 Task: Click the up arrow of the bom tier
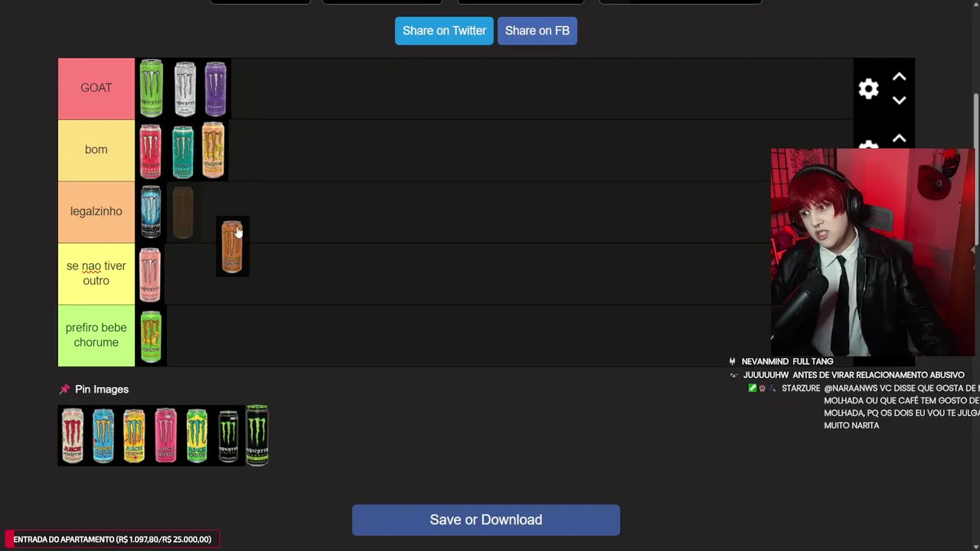(899, 139)
